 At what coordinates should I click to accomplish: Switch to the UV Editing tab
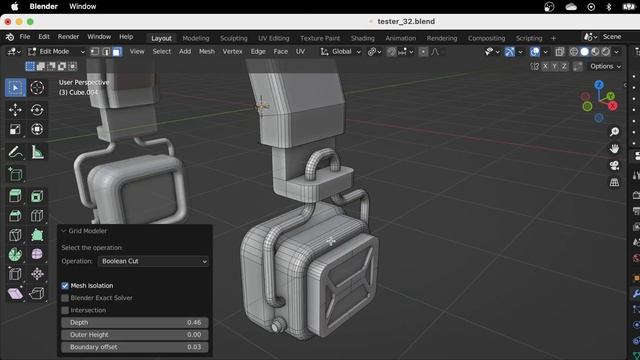pos(273,38)
